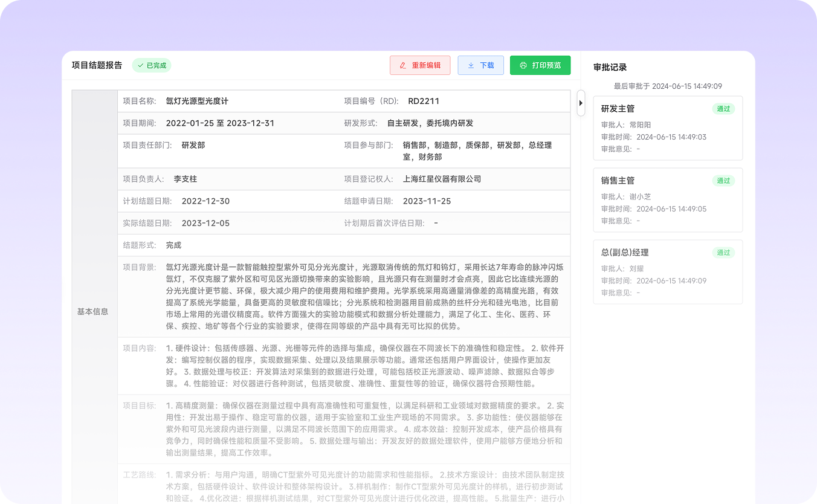The height and width of the screenshot is (504, 817).
Task: Select the 研发主管 approval card
Action: point(667,128)
